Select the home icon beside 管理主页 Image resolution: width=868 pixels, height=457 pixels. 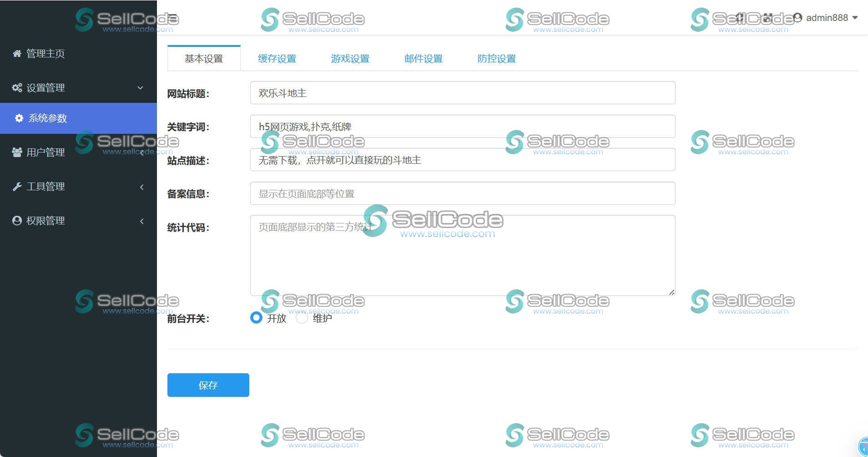pyautogui.click(x=16, y=53)
